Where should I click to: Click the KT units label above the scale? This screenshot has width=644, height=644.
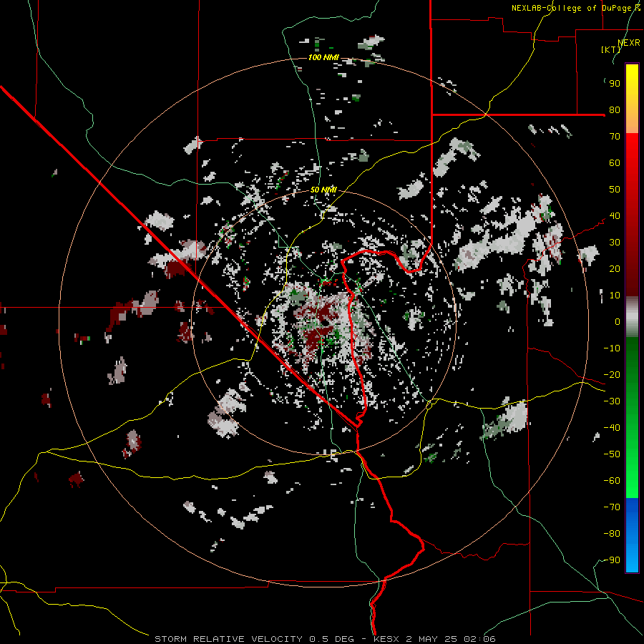tap(611, 49)
